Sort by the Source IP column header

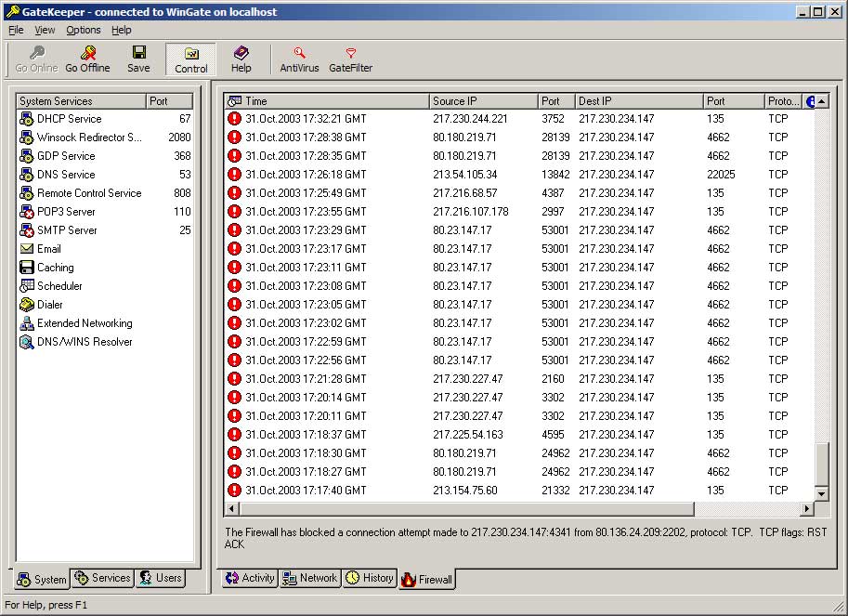484,101
